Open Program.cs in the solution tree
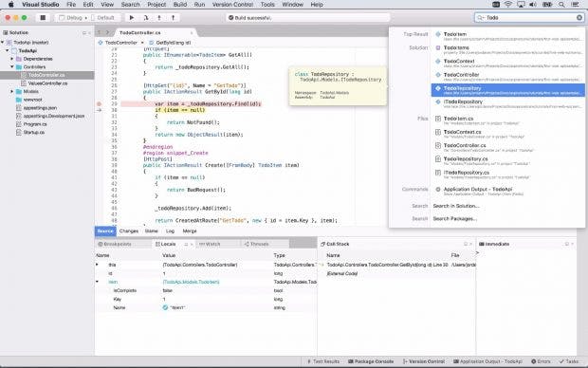588x368 pixels. click(35, 124)
